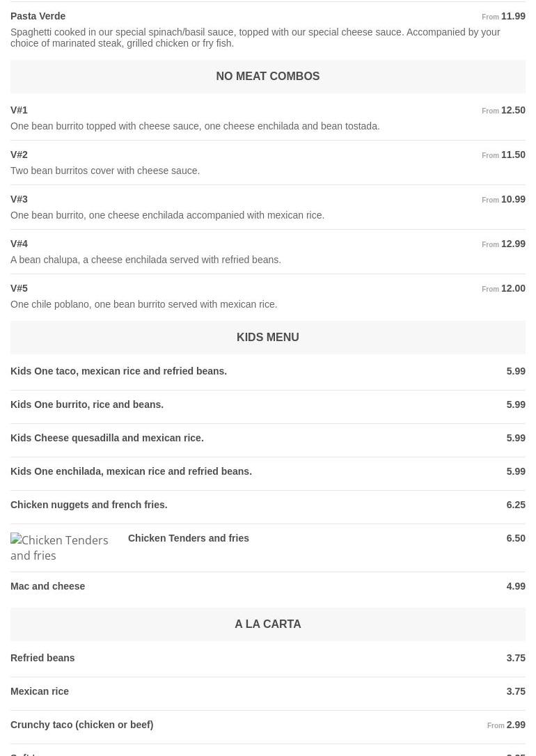Select the V#3 combo item
536x756 pixels.
click(x=19, y=199)
